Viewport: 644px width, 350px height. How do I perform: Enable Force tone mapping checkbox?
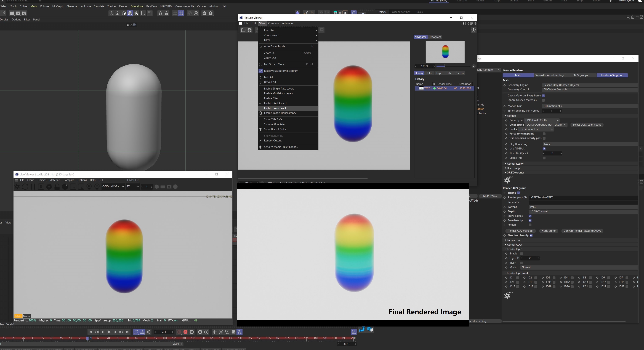pyautogui.click(x=544, y=134)
